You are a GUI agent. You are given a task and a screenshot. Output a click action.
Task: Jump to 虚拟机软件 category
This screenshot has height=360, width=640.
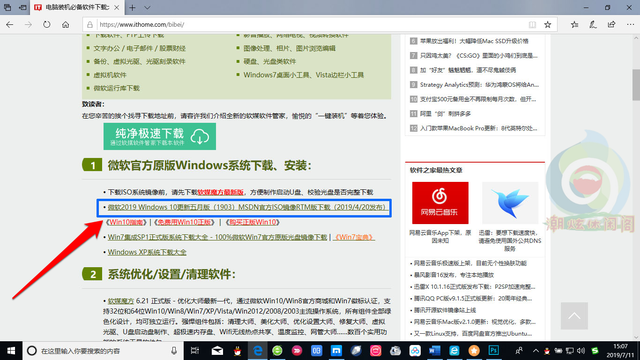(110, 75)
